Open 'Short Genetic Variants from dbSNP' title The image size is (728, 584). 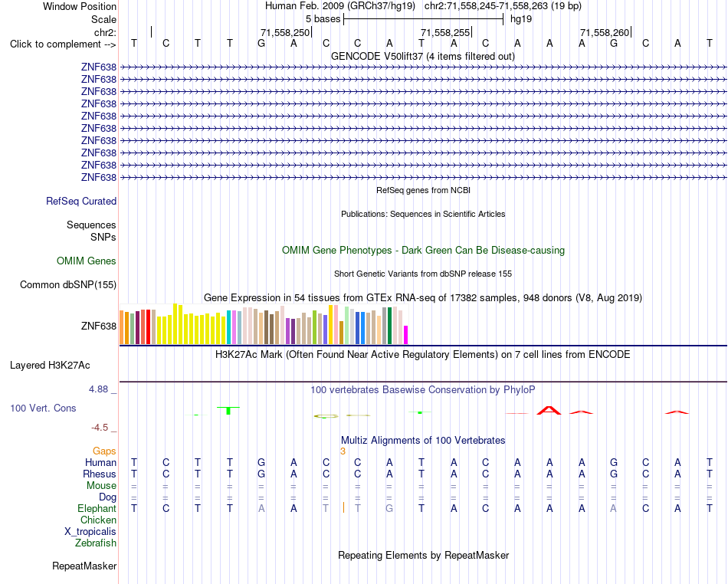click(x=422, y=274)
